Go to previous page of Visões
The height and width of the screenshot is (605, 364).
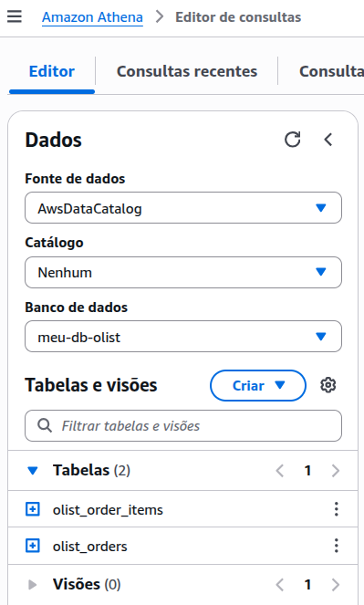(x=280, y=585)
